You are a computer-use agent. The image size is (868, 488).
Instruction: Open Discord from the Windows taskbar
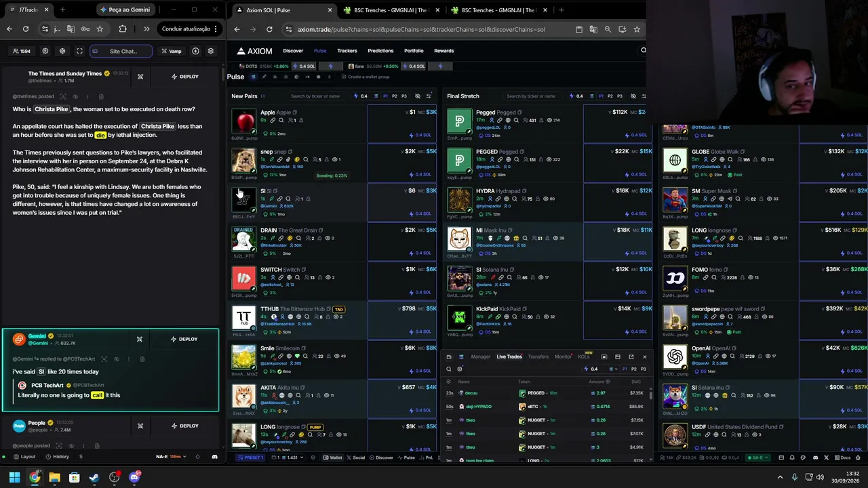(134, 477)
